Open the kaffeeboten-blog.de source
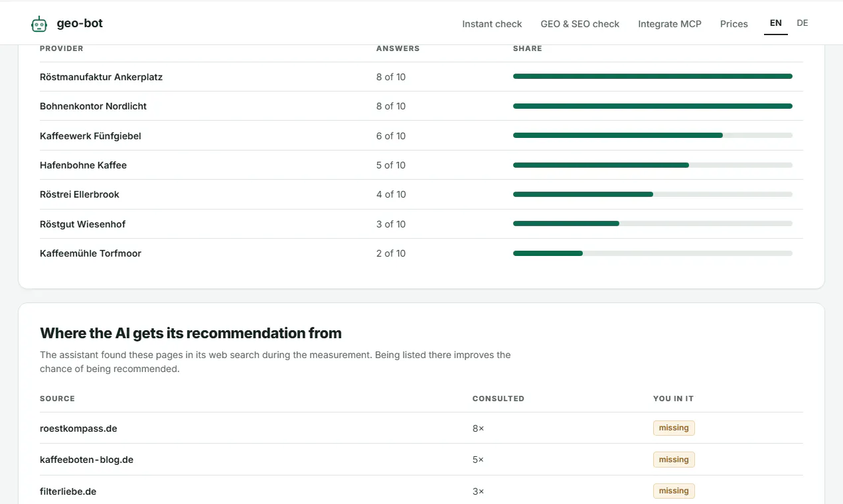Viewport: 843px width, 504px height. pyautogui.click(x=86, y=460)
